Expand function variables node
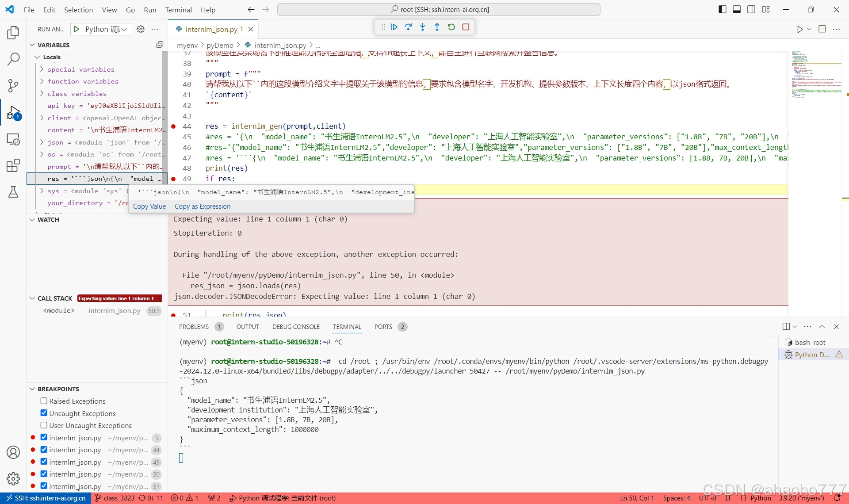This screenshot has width=849, height=504. [42, 81]
